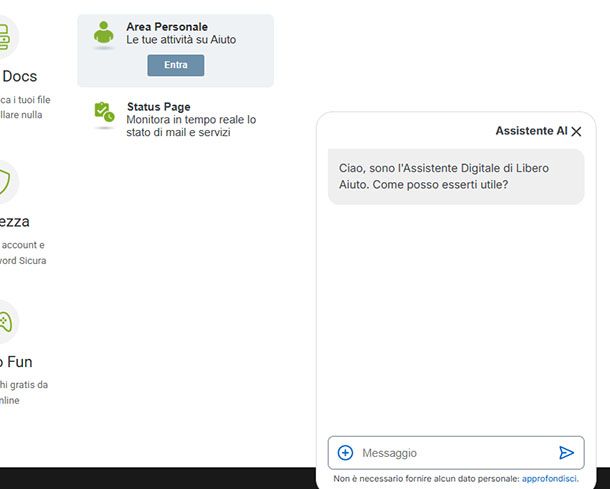Open the approfondisci privacy link
Image resolution: width=610 pixels, height=489 pixels.
click(550, 478)
